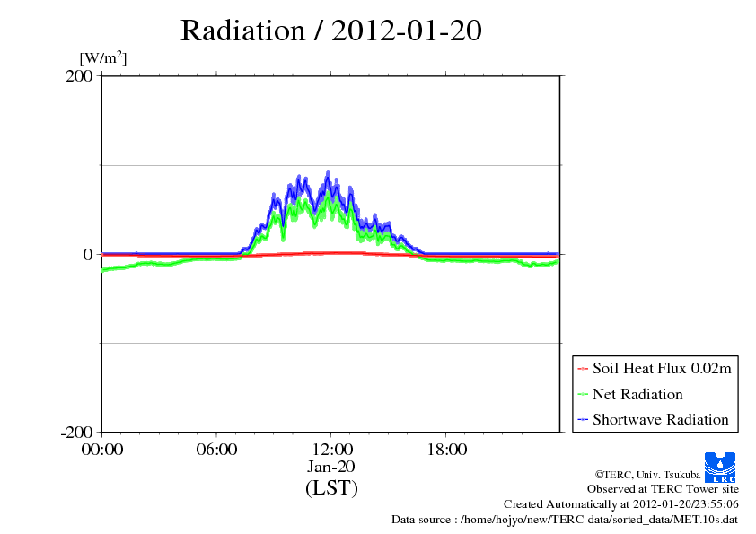756x534 pixels.
Task: Click the '00:00' x-axis time label
Action: pyautogui.click(x=102, y=450)
